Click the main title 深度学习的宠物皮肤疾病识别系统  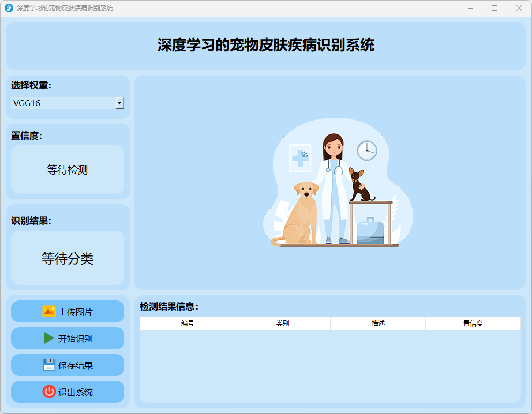pos(266,45)
